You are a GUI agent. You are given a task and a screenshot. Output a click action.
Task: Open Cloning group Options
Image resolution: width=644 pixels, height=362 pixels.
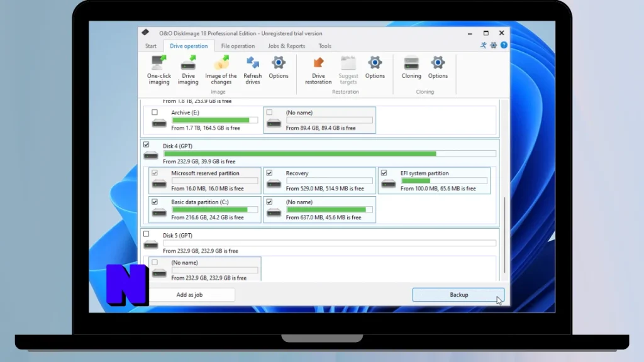coord(438,68)
